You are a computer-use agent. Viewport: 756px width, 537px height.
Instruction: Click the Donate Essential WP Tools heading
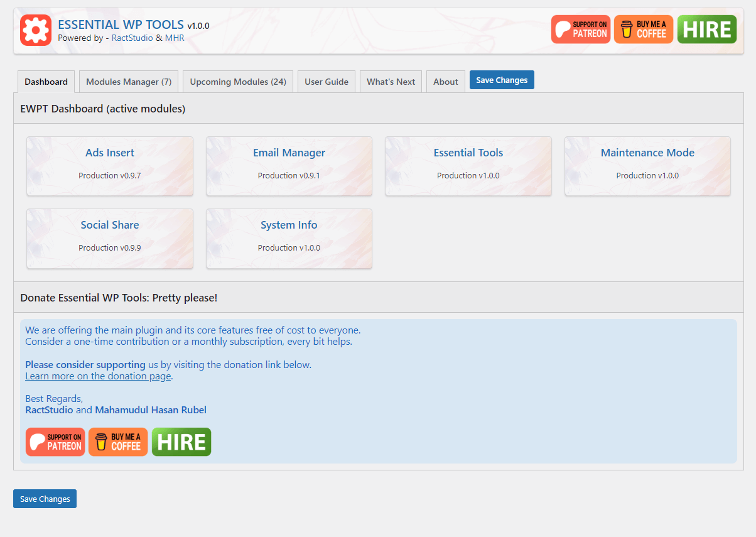pyautogui.click(x=119, y=298)
